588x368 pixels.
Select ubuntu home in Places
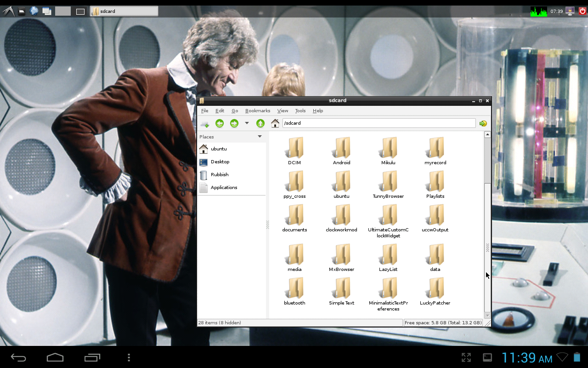232,149
